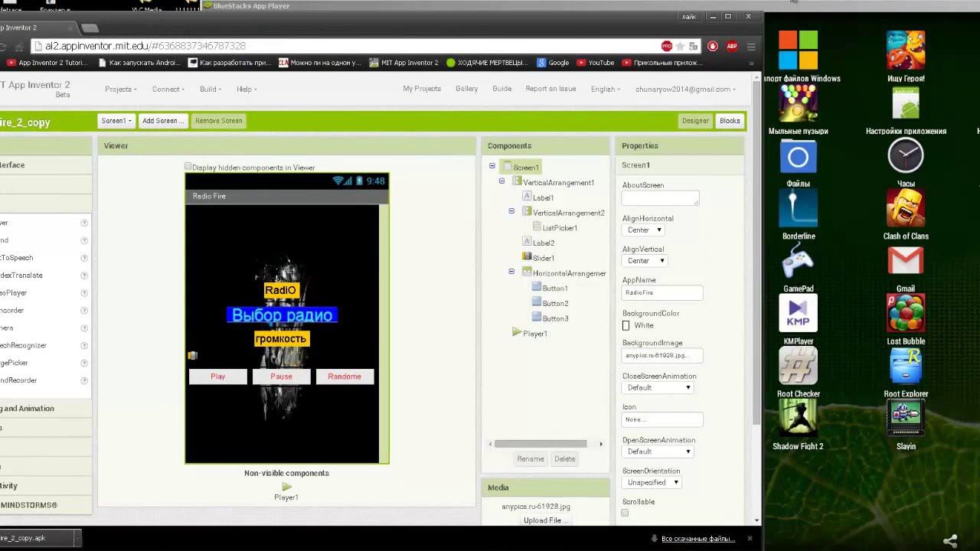Open the Файлы app icon
This screenshot has height=551, width=980.
[798, 157]
